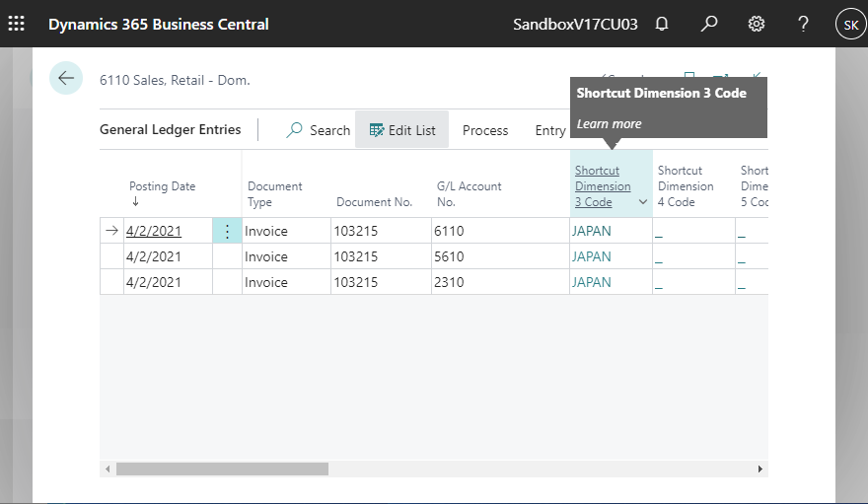This screenshot has height=504, width=868.
Task: Sort by Posting Date column header
Action: [162, 186]
